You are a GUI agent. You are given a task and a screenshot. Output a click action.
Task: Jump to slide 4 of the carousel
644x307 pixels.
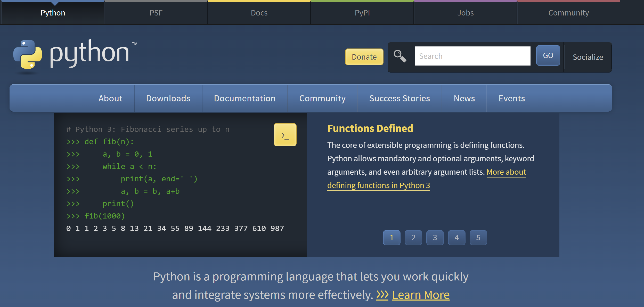(x=456, y=238)
